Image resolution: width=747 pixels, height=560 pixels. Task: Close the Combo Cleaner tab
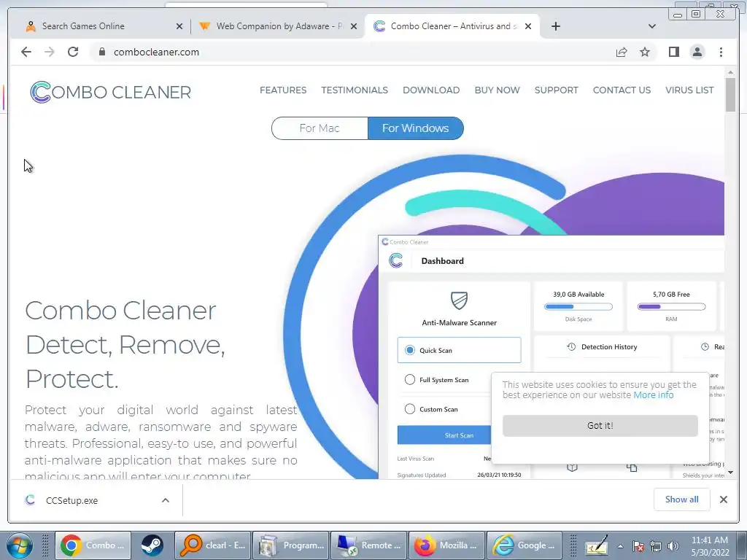tap(528, 26)
